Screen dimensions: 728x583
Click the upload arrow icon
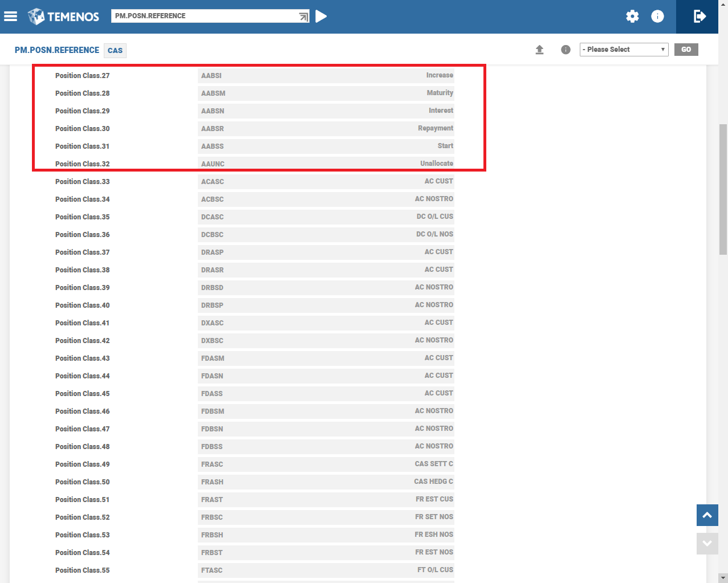539,50
